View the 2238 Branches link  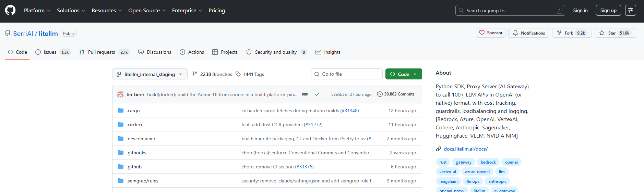click(x=212, y=74)
